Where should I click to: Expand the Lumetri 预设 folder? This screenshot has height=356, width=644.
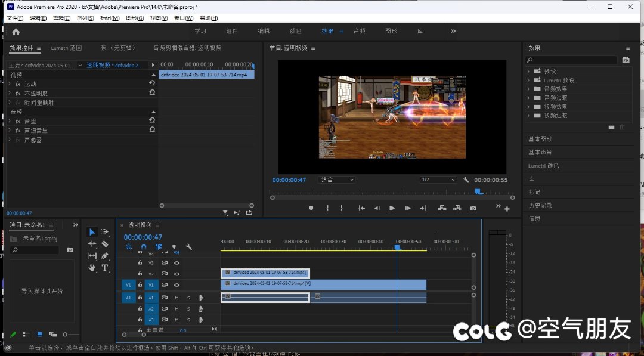[x=528, y=80]
